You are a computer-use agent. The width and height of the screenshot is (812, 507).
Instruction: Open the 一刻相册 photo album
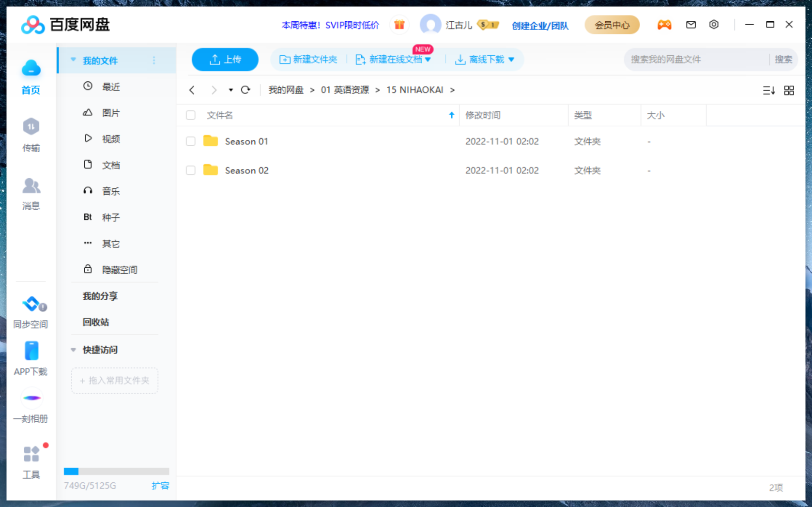click(x=31, y=406)
